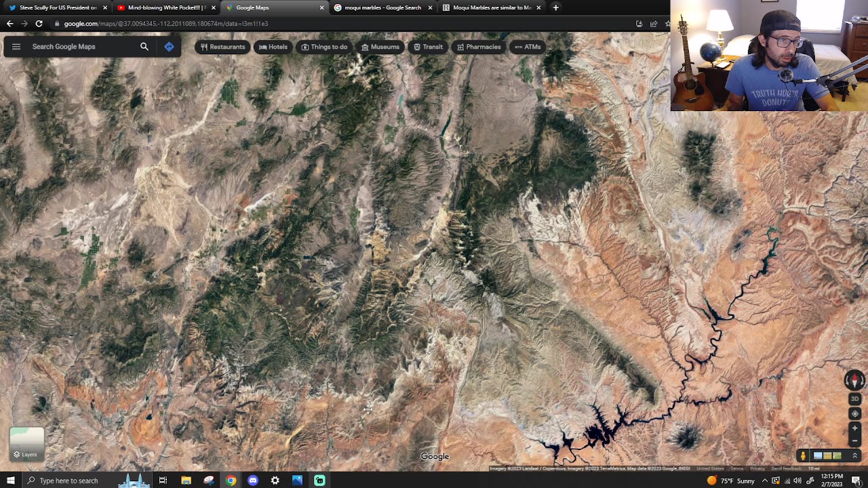Zoom in with the plus button

[854, 428]
